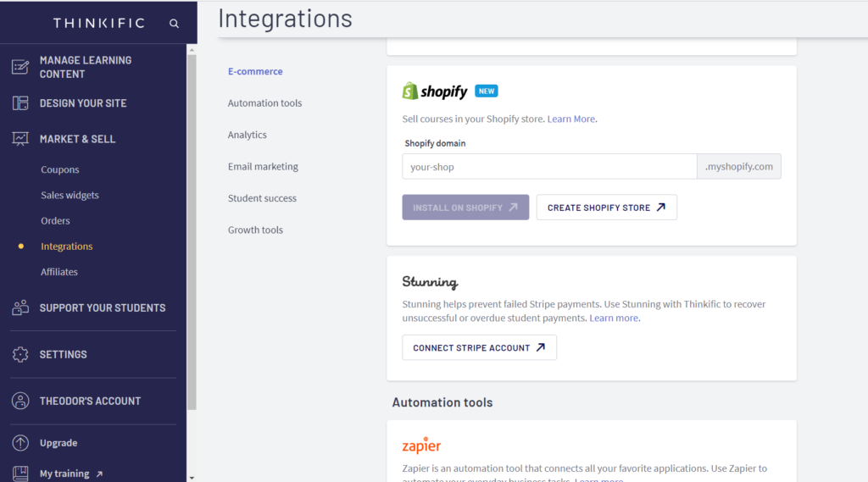Click the search magnifier icon in sidebar
This screenshot has width=868, height=482.
(174, 23)
